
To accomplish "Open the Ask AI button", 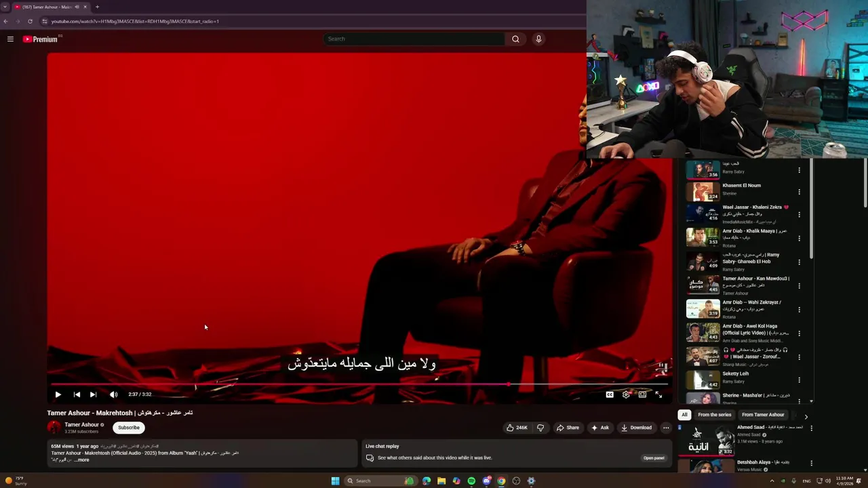I will (600, 428).
